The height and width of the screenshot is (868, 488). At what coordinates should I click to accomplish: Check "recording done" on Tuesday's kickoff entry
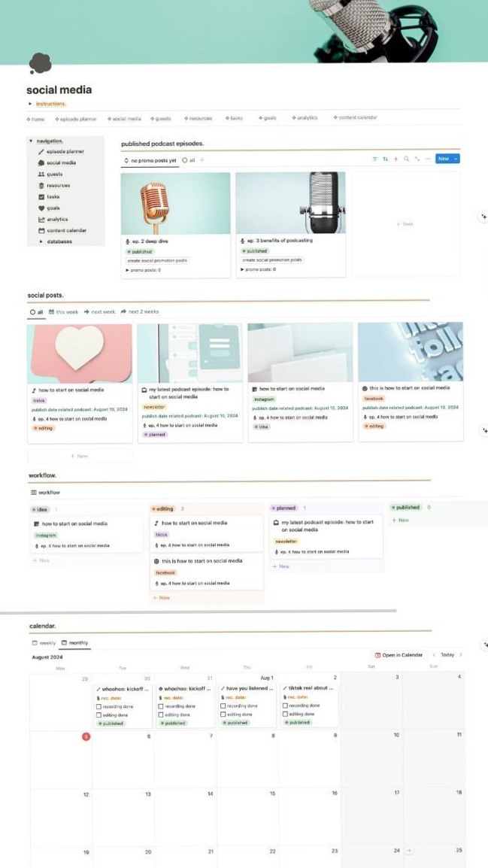coord(99,706)
